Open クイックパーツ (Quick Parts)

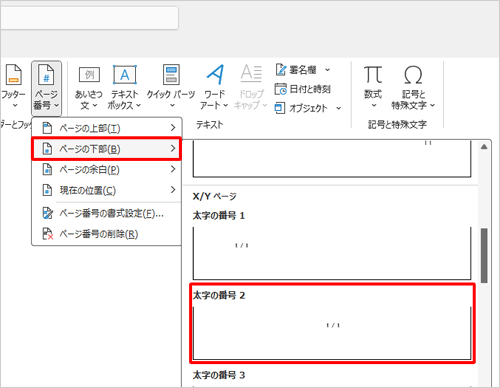171,87
